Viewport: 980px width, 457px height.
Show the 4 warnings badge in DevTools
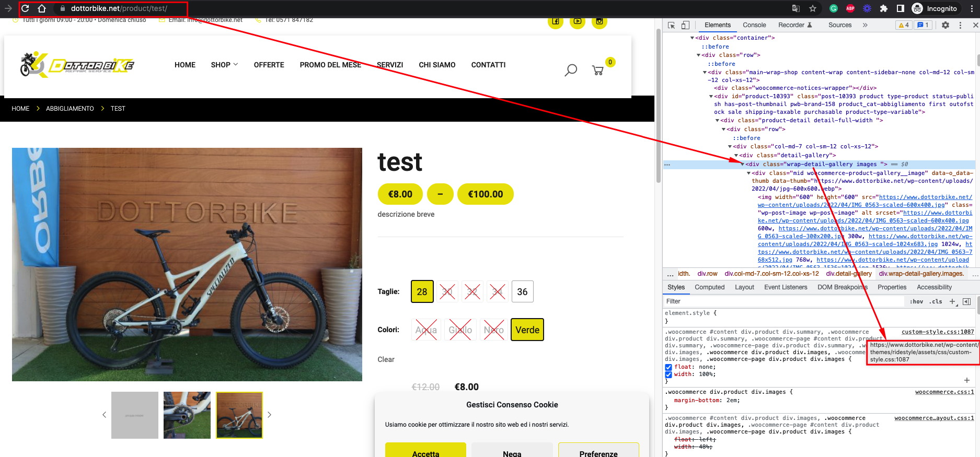[904, 25]
